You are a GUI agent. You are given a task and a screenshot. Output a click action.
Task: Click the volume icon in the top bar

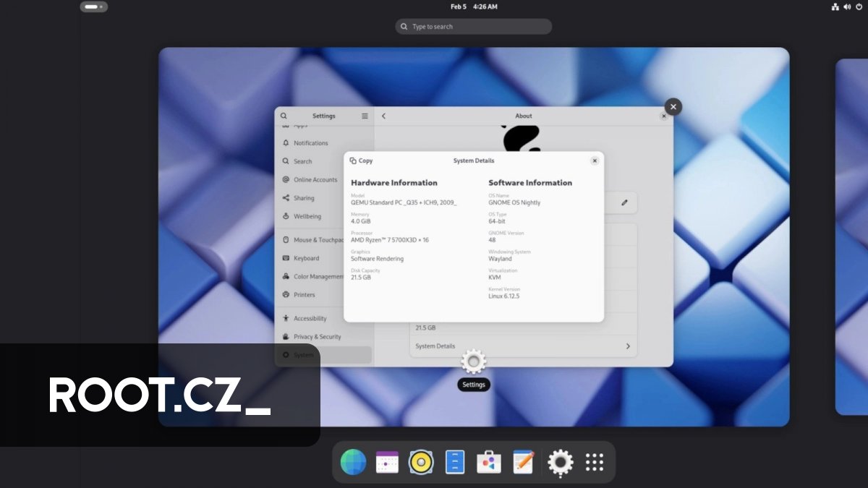click(846, 7)
